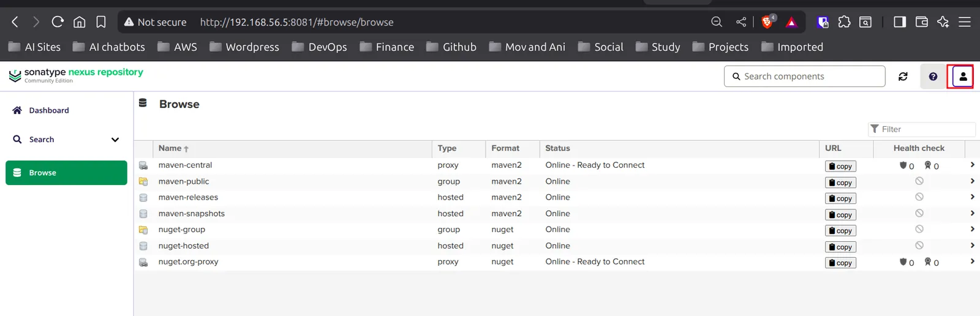Sort repositories by the Name column header
Image resolution: width=980 pixels, height=316 pixels.
[292, 148]
